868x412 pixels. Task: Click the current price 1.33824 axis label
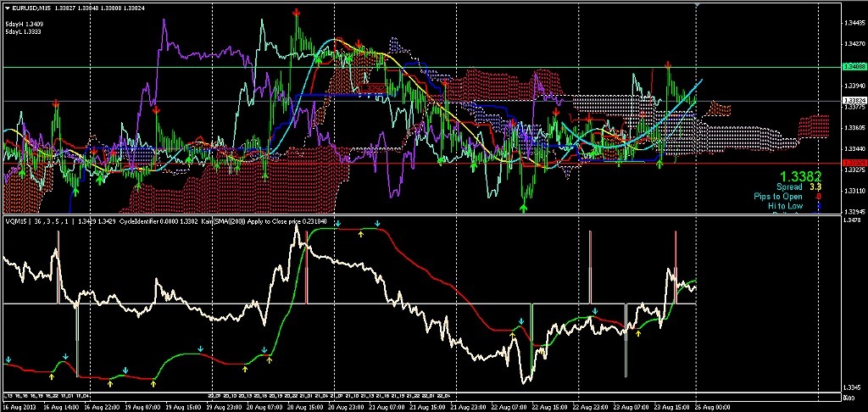point(854,101)
